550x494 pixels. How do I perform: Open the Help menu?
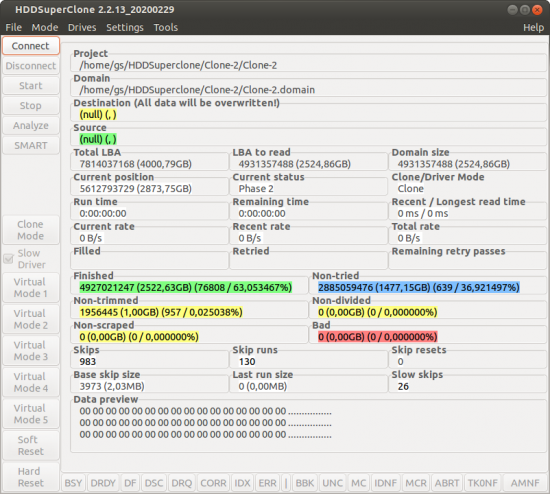pyautogui.click(x=534, y=27)
